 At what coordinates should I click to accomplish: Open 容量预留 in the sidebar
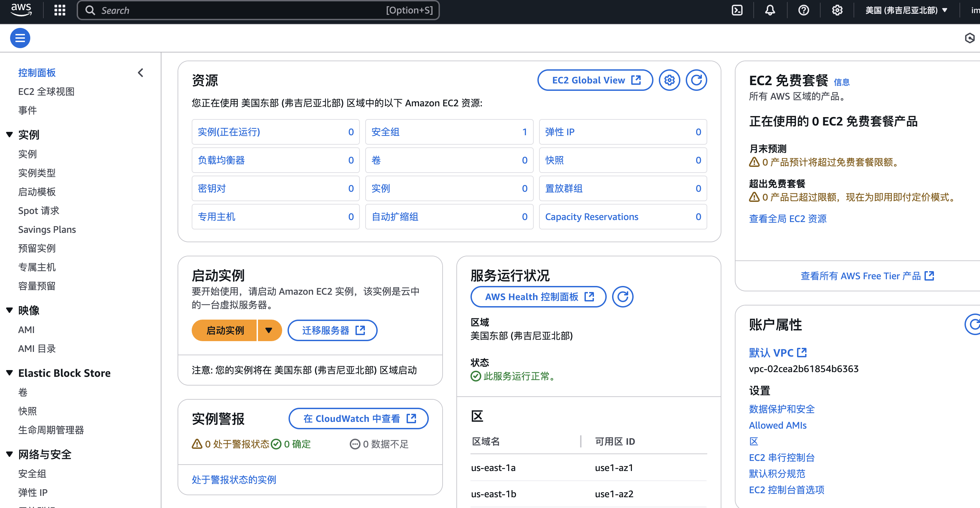coord(37,286)
